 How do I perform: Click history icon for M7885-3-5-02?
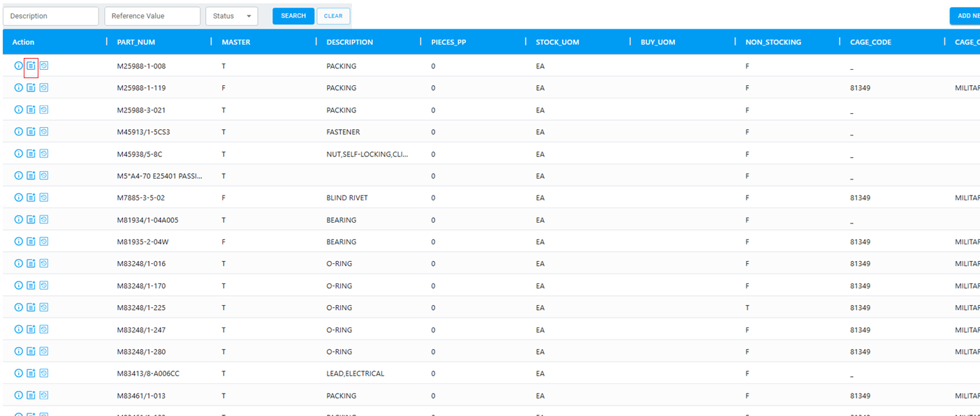coord(44,198)
